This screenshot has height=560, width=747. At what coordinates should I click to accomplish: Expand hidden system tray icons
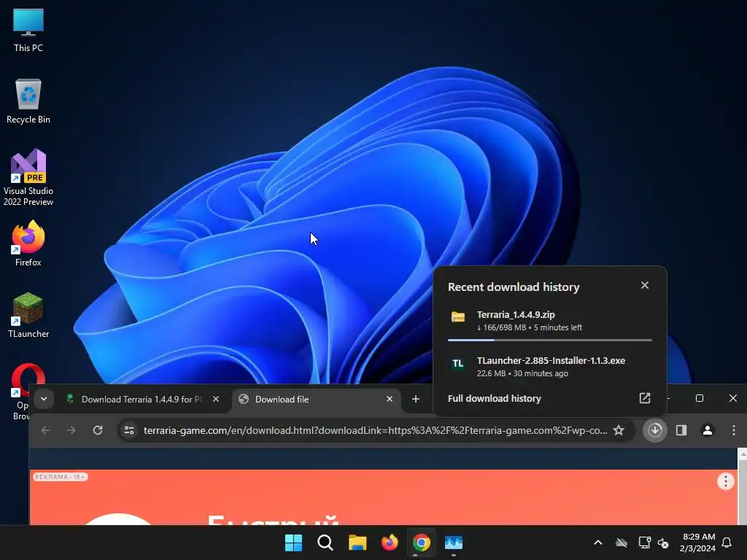point(598,542)
